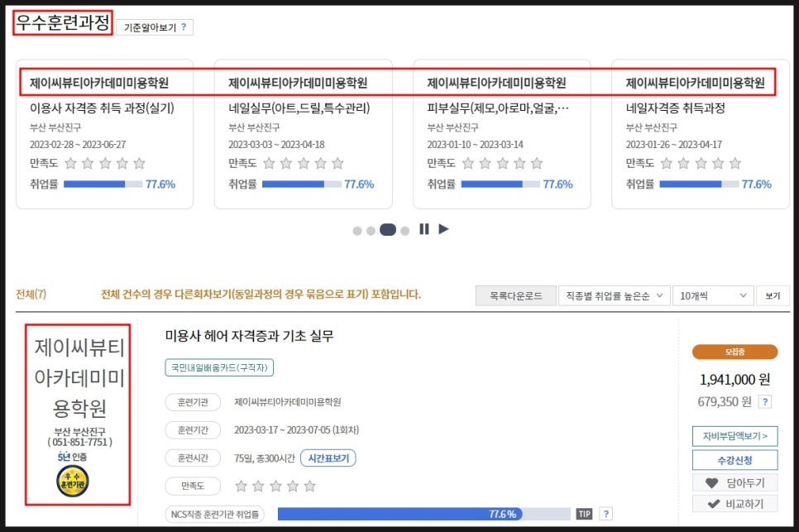Image resolution: width=799 pixels, height=532 pixels.
Task: Open 네일실무(아트,드릴,특수관리) course card
Action: (304, 134)
